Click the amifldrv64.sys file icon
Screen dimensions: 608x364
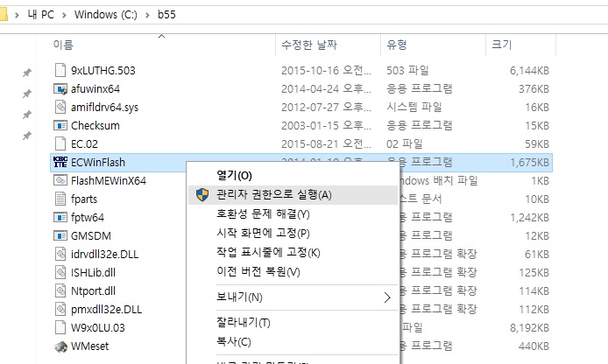pyautogui.click(x=60, y=108)
